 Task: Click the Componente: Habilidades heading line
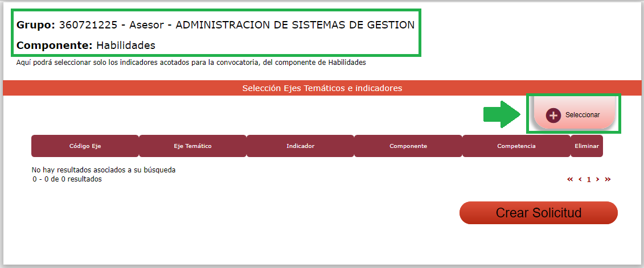click(x=86, y=45)
